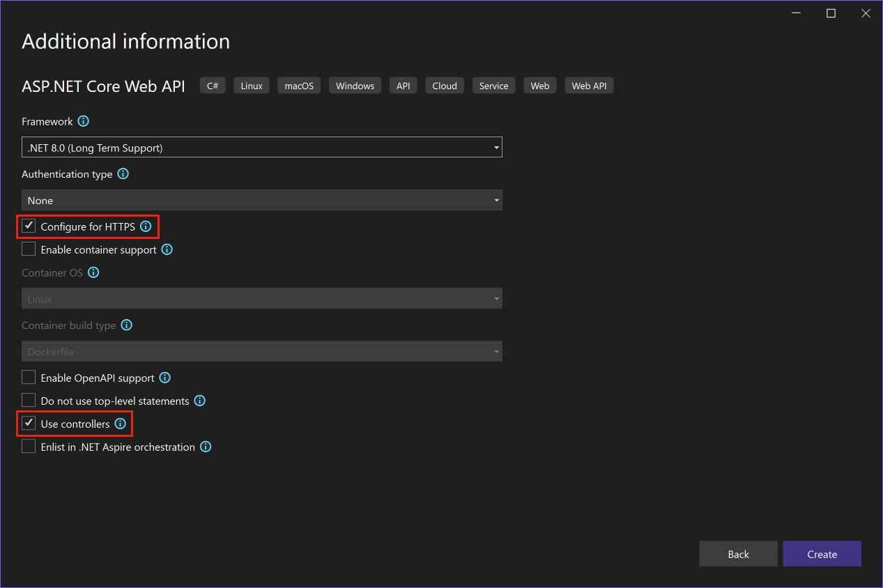Select the Web API tag
The width and height of the screenshot is (883, 588).
click(x=588, y=85)
